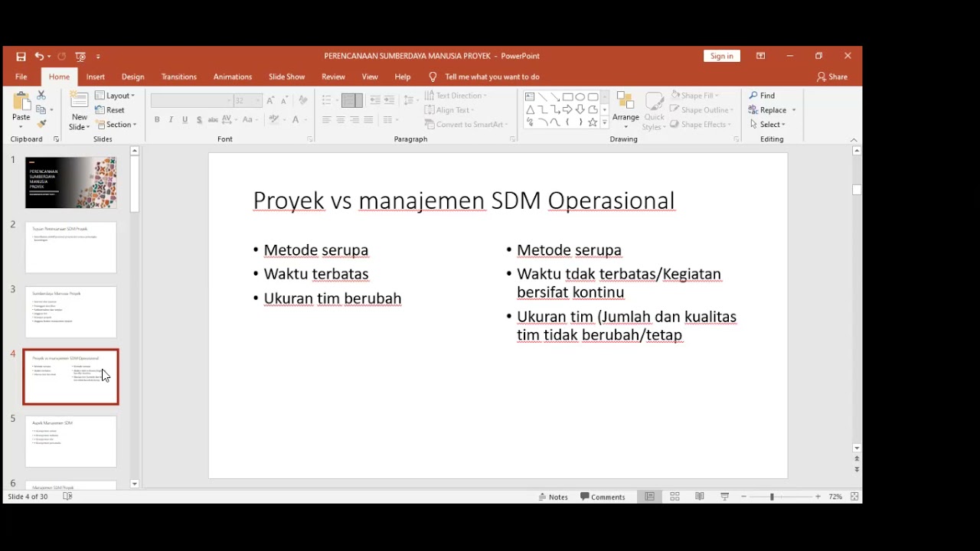Switch to the Design tab
This screenshot has height=551, width=980.
tap(132, 77)
